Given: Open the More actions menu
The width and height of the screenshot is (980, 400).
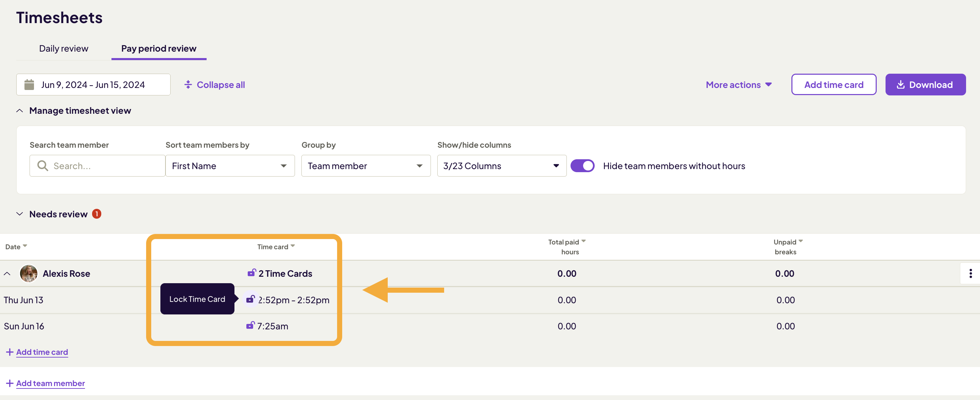Looking at the screenshot, I should point(738,85).
